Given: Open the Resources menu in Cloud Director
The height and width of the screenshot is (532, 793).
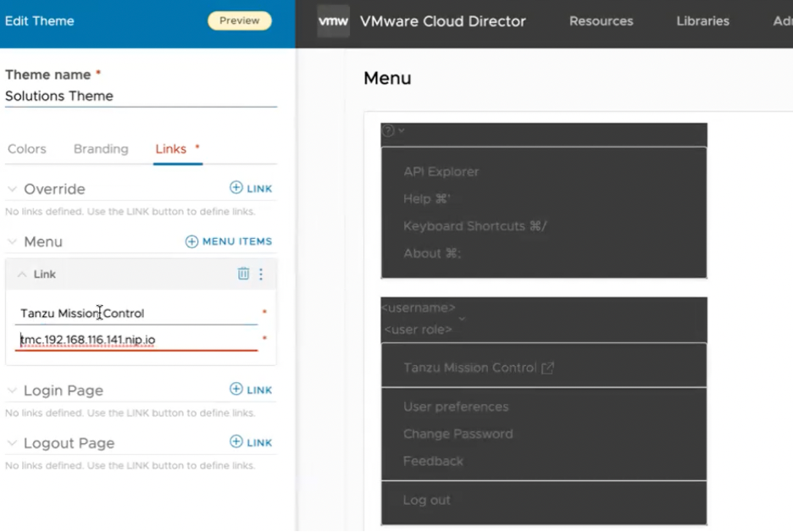Looking at the screenshot, I should click(x=601, y=21).
